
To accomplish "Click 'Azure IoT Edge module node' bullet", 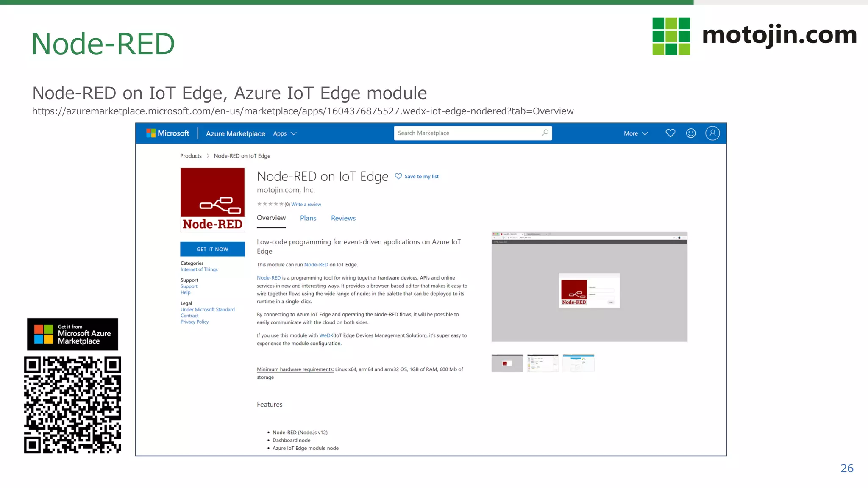I will click(306, 448).
